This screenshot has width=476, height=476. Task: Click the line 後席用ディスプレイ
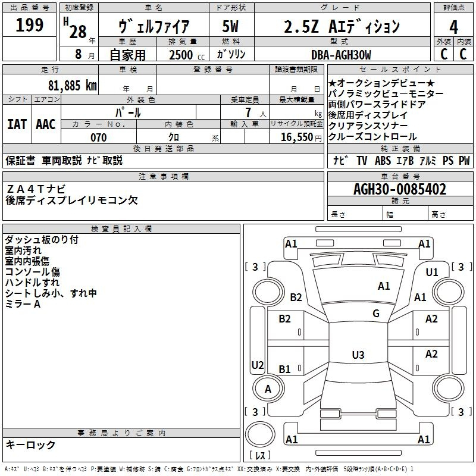click(368, 115)
